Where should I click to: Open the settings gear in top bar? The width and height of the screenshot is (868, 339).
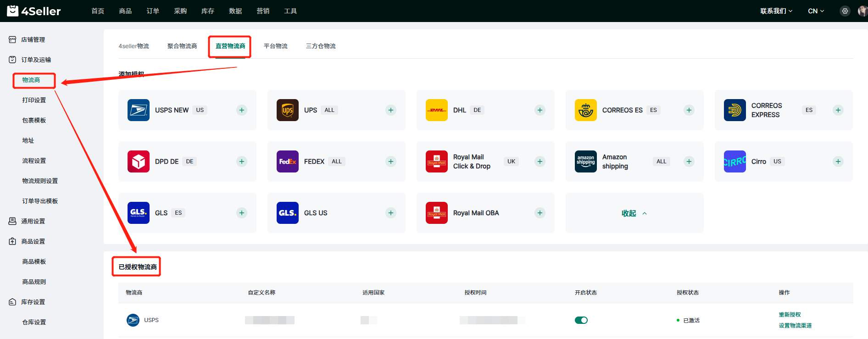[845, 11]
